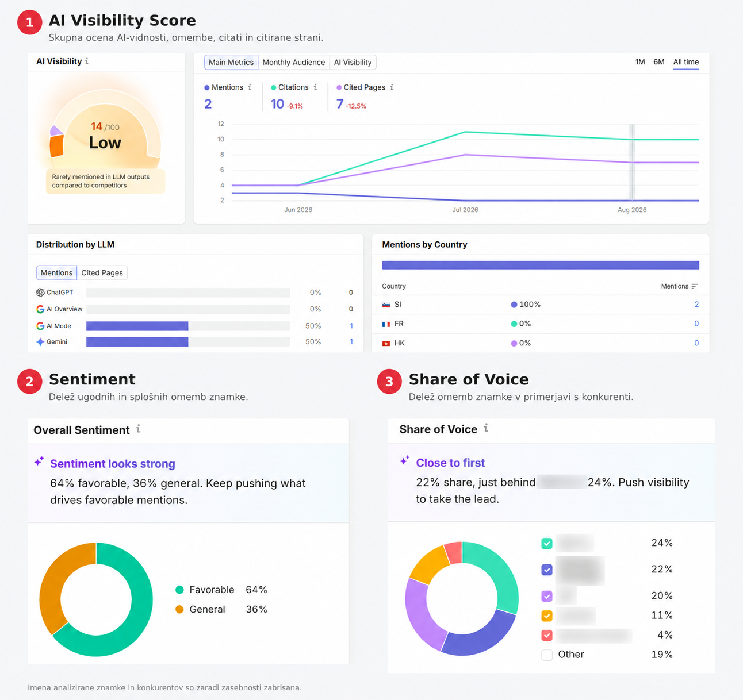Viewport: 743px width, 700px height.
Task: Set time range to 6M
Action: click(x=659, y=62)
